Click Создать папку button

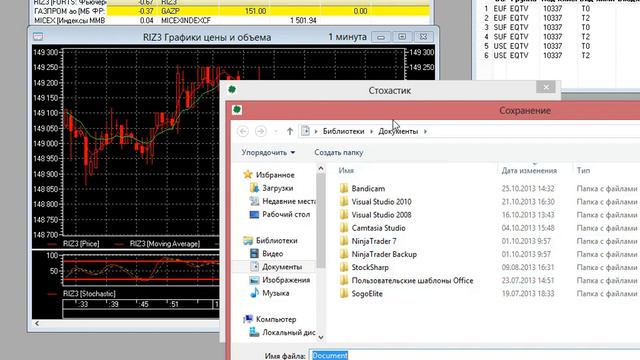pyautogui.click(x=338, y=153)
